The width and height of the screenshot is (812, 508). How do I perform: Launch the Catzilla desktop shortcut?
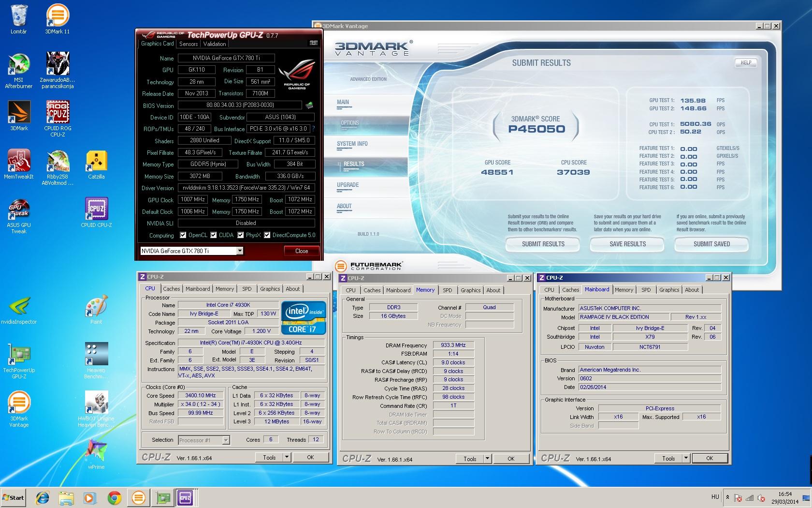(x=96, y=164)
